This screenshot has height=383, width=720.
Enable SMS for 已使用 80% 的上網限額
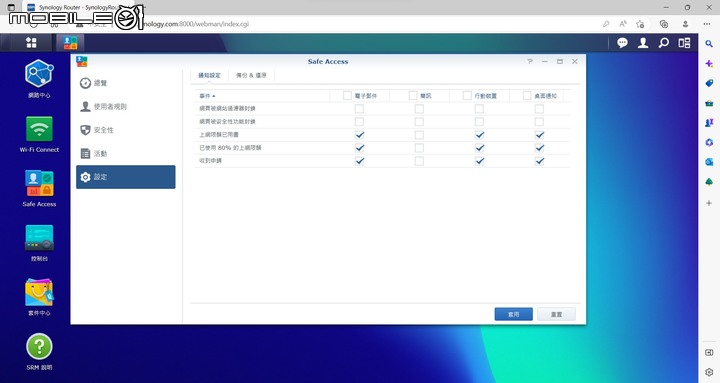[x=419, y=148]
